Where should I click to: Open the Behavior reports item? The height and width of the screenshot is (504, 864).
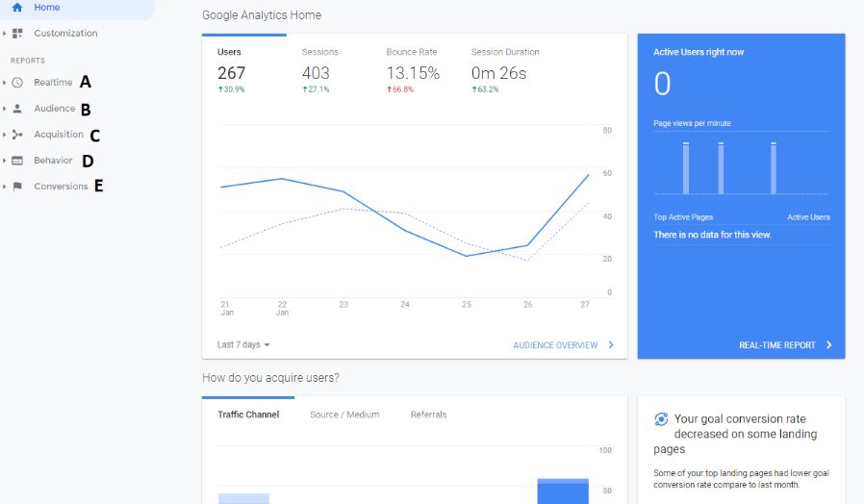53,161
